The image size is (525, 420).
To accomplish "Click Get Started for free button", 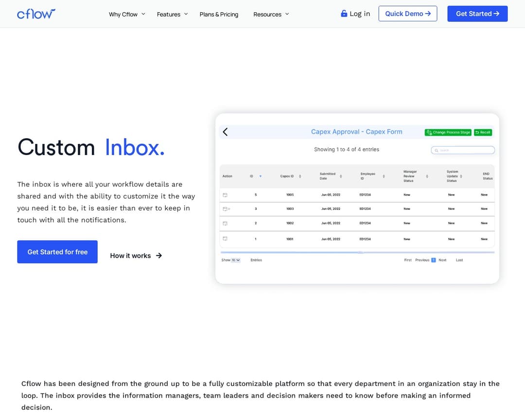I will [57, 252].
